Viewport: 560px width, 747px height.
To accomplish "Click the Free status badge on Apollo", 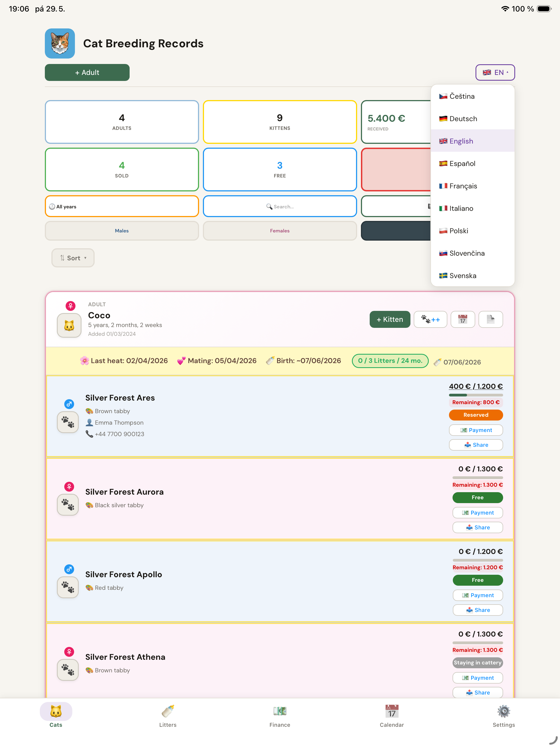I will pos(478,580).
